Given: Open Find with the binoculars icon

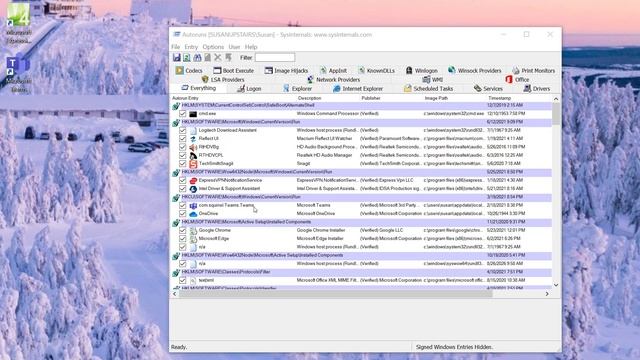Looking at the screenshot, I should click(197, 58).
